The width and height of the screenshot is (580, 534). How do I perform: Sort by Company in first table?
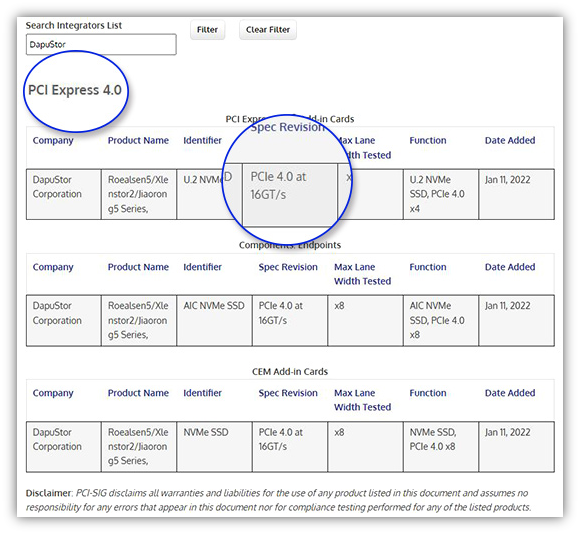[53, 141]
